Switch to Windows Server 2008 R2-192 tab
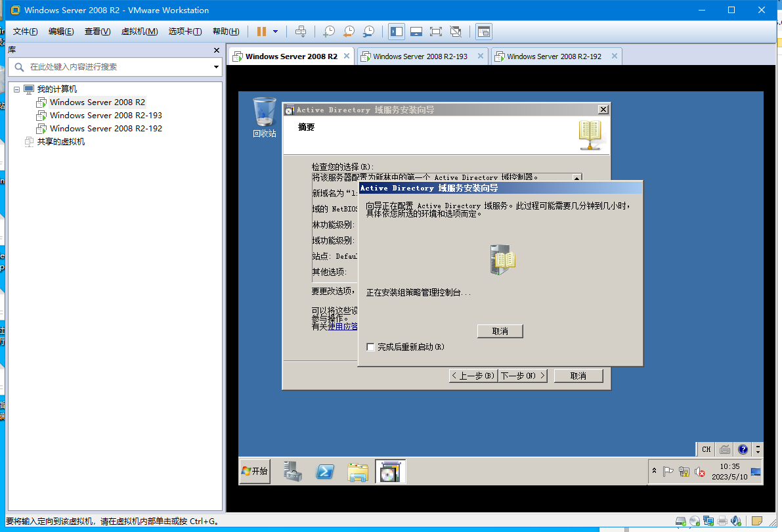Screen dimensions: 782x532 554,56
